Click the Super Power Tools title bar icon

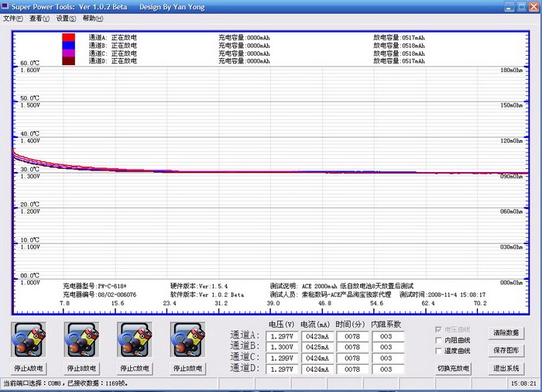click(x=5, y=6)
